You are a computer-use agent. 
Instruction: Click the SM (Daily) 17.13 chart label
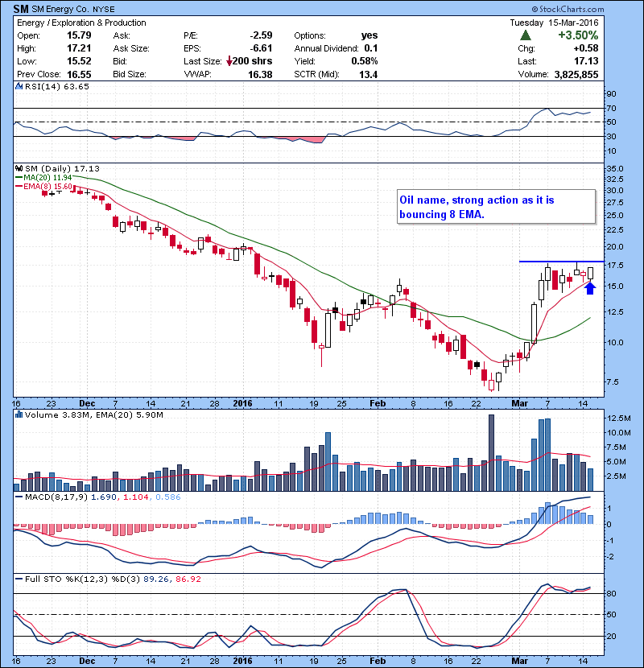pyautogui.click(x=62, y=169)
